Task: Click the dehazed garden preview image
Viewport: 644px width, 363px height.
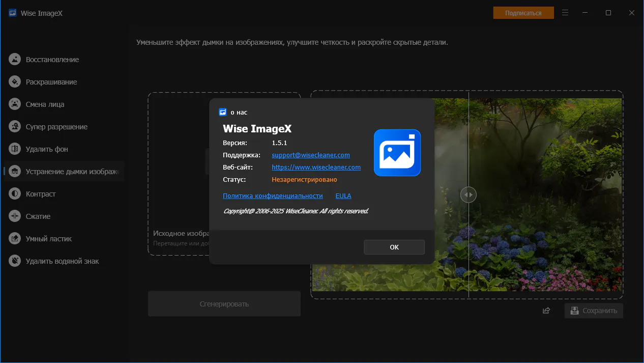Action: tap(467, 194)
